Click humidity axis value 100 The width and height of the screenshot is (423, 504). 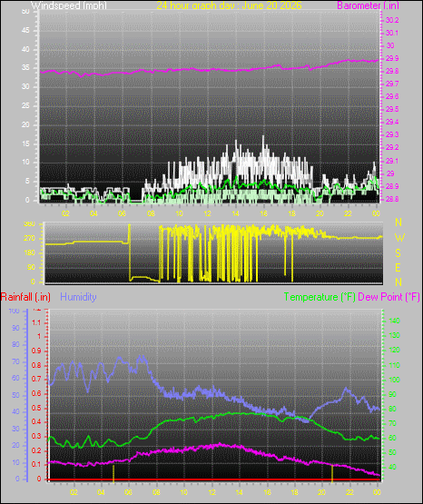(x=15, y=311)
